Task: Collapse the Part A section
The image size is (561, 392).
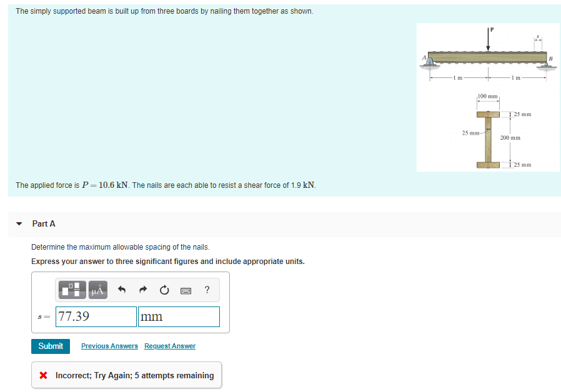Action: [x=18, y=223]
